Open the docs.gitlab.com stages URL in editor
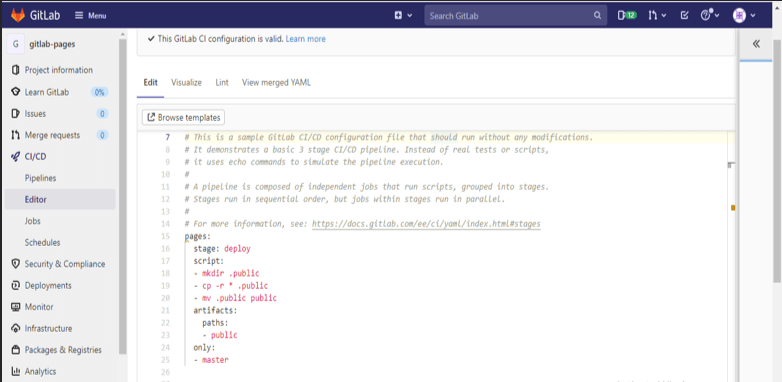 [426, 224]
